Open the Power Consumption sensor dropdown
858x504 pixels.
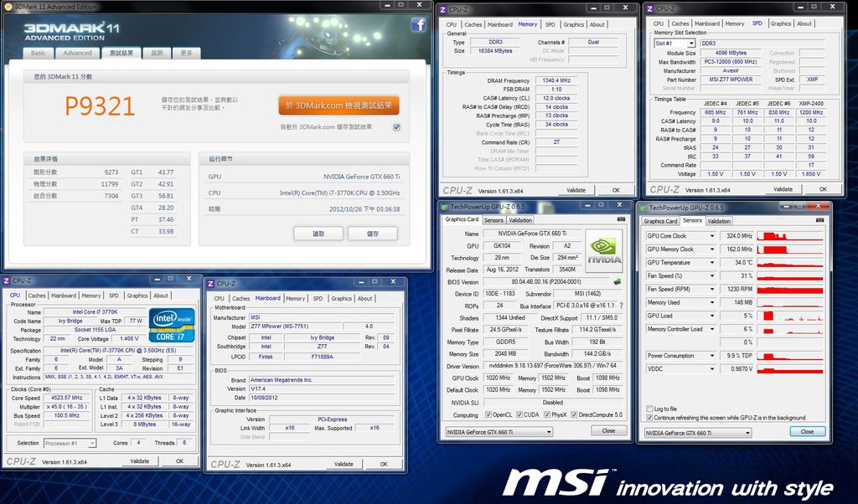tap(712, 356)
